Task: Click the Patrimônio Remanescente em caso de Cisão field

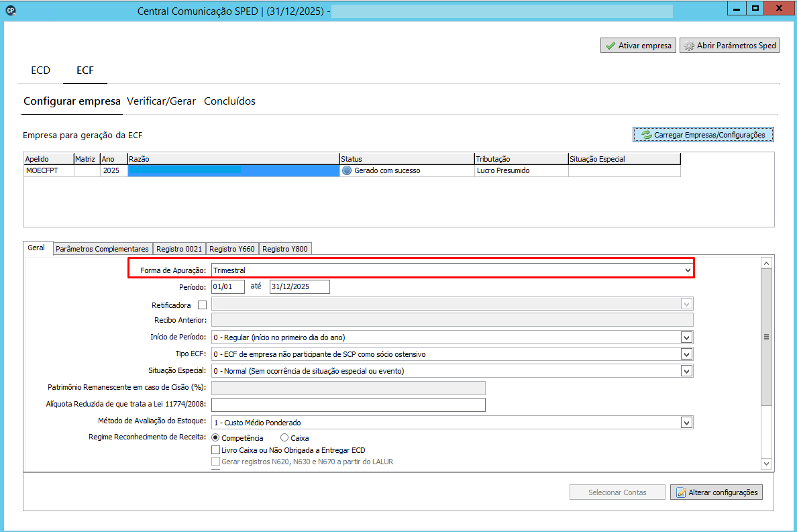Action: click(x=348, y=388)
